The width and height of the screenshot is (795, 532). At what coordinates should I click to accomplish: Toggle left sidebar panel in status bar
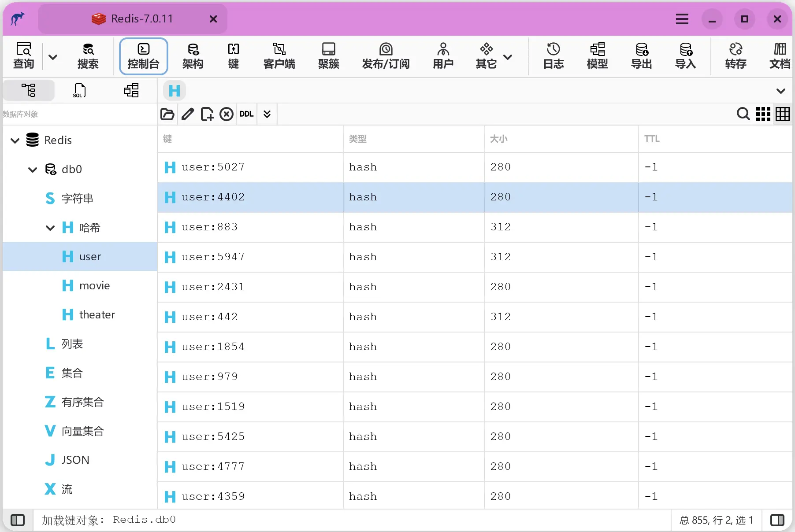coord(18,520)
